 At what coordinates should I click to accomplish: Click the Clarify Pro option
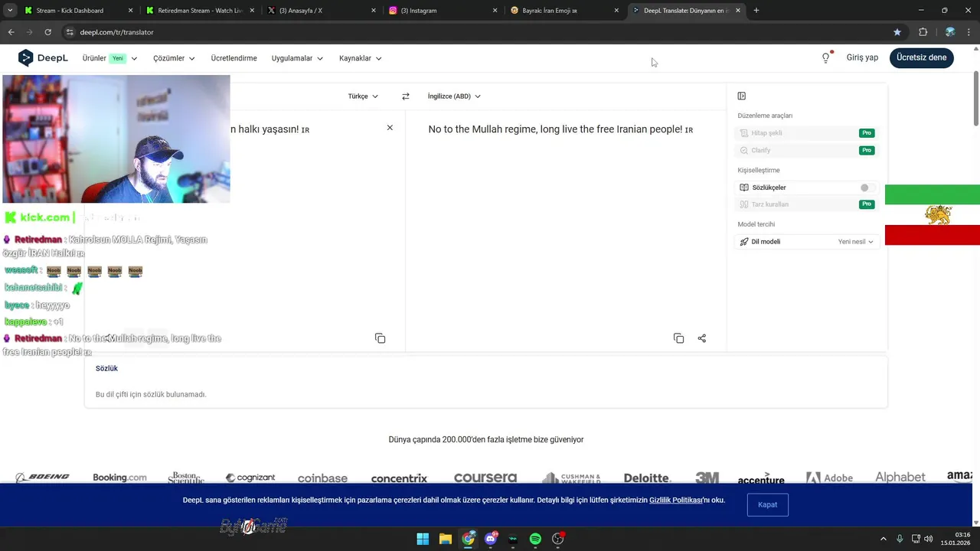pyautogui.click(x=807, y=151)
